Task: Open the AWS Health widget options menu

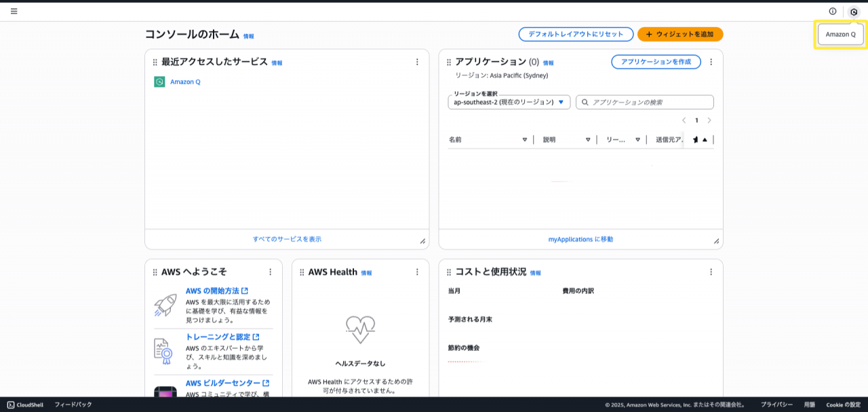Action: point(417,272)
